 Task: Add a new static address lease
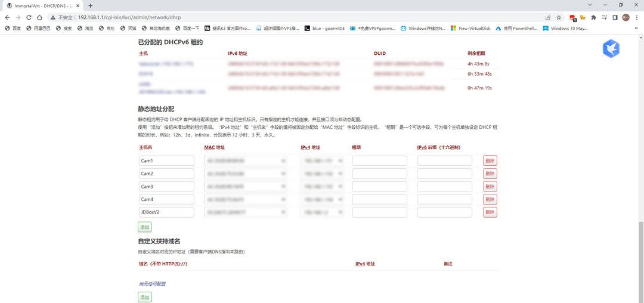click(x=144, y=227)
